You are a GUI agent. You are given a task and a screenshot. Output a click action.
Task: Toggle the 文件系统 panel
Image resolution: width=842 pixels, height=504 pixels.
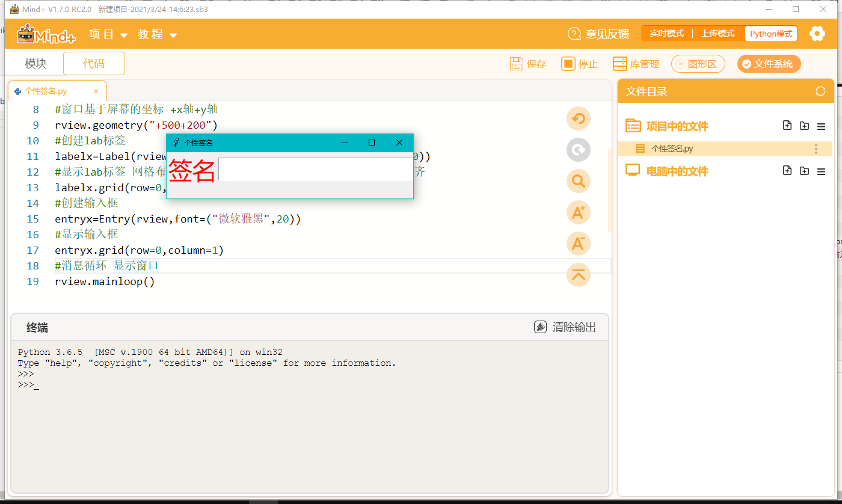pos(769,64)
